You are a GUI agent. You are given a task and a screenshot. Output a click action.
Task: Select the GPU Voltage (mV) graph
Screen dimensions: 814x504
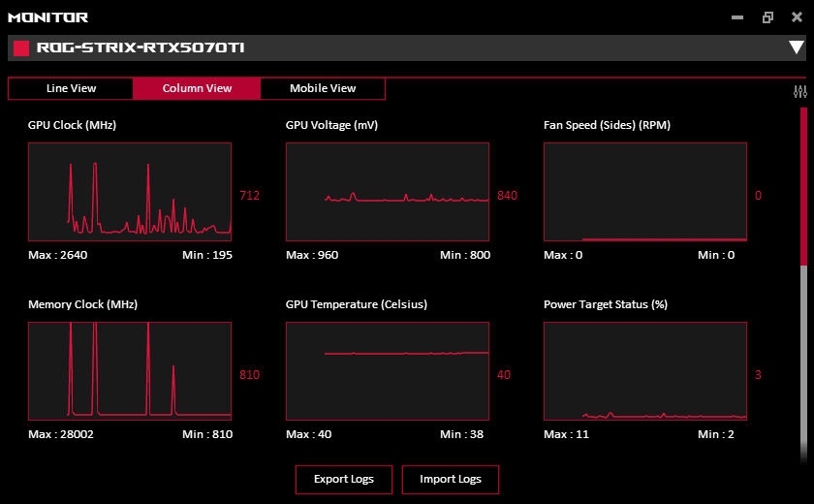(388, 192)
